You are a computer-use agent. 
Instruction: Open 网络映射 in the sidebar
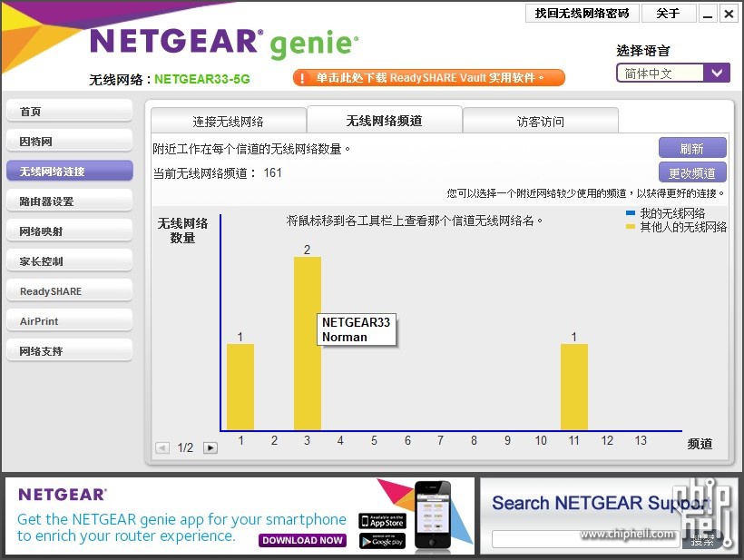(69, 231)
